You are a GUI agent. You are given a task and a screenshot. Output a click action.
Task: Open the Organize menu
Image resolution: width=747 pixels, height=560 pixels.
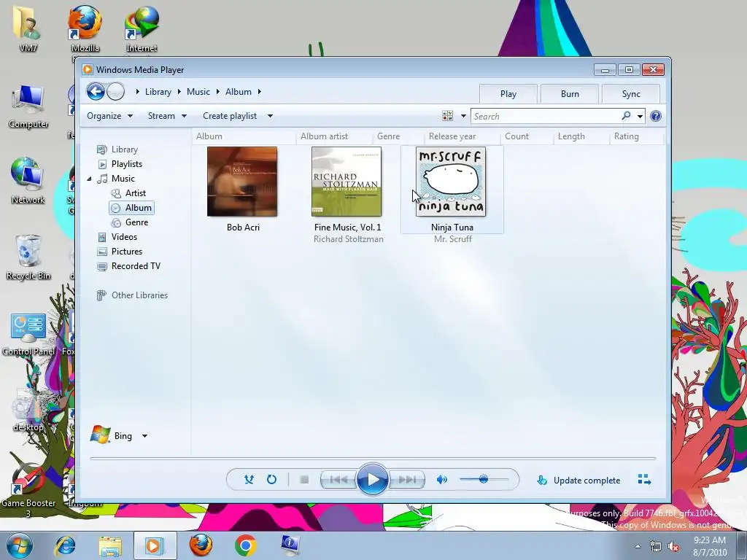click(109, 116)
